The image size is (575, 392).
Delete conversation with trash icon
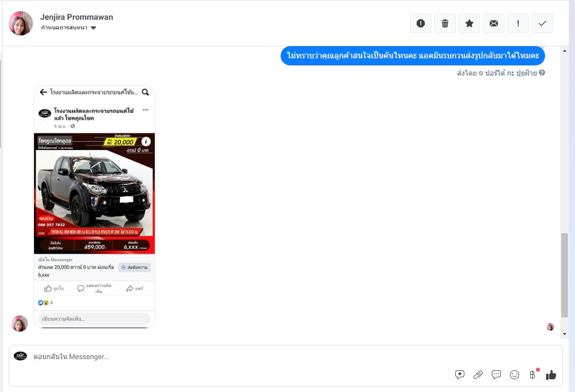click(445, 23)
